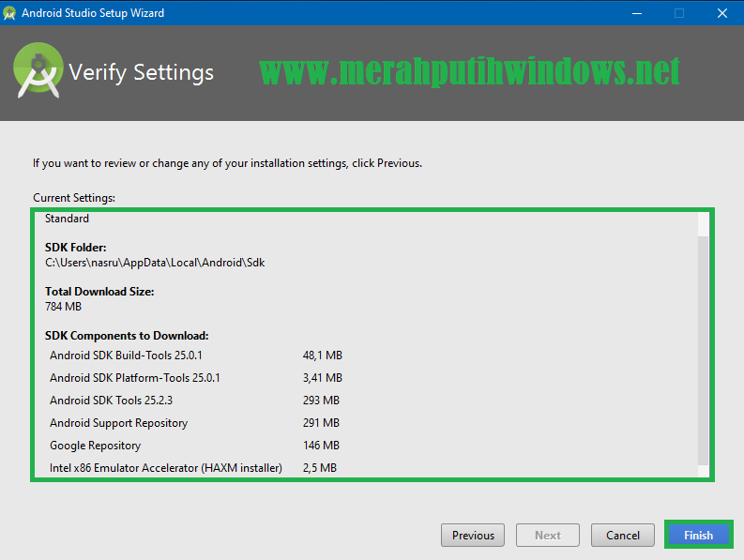The image size is (744, 560).
Task: Click the Cancel button
Action: pos(623,535)
